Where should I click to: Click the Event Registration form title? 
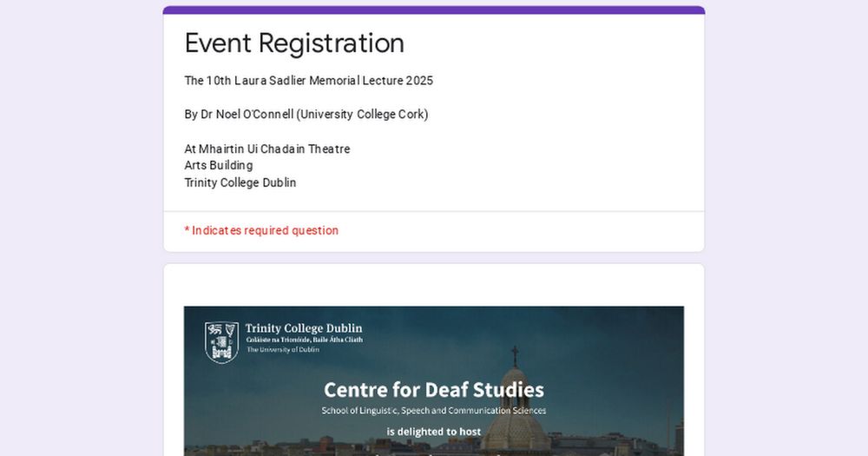[294, 43]
